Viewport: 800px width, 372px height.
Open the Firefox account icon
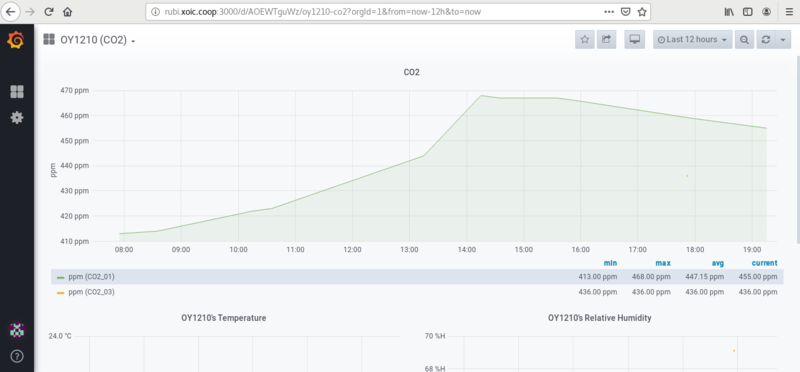tap(766, 11)
